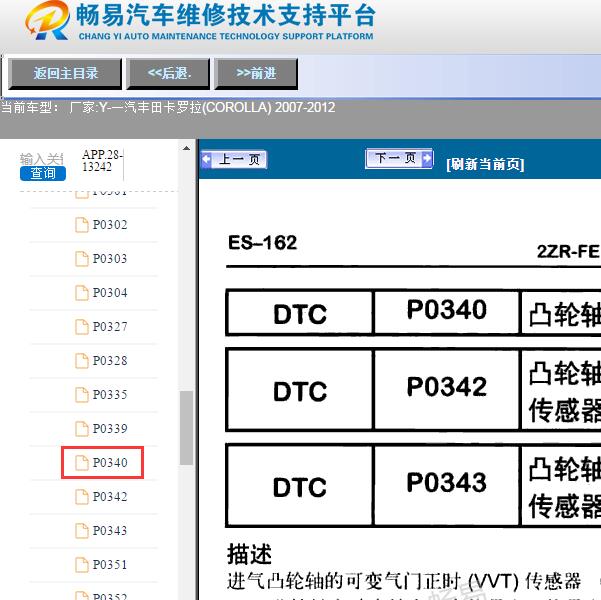Click the ES–162 page number text
The width and height of the screenshot is (601, 600).
click(263, 243)
